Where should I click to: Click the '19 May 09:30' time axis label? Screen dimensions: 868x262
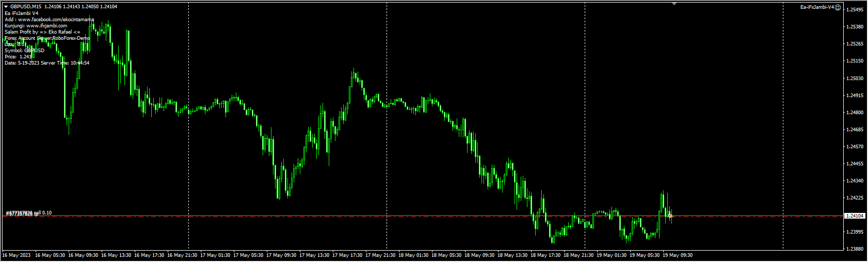(678, 255)
